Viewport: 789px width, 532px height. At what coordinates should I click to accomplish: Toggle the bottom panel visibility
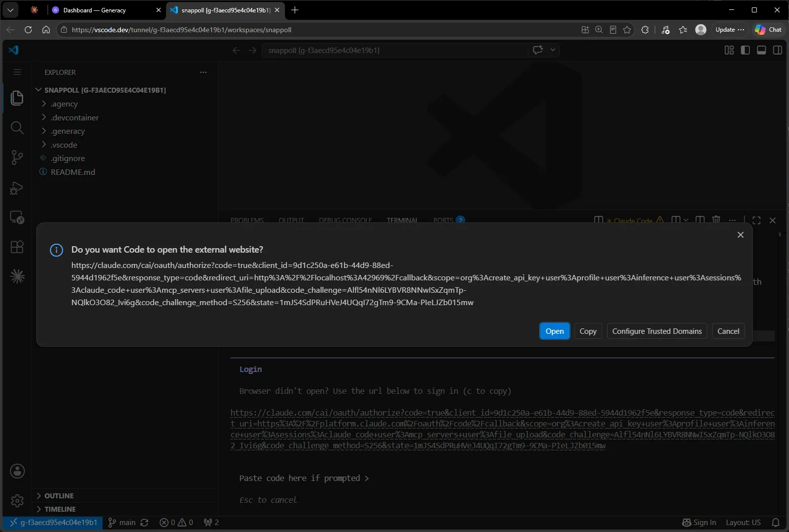tap(762, 50)
